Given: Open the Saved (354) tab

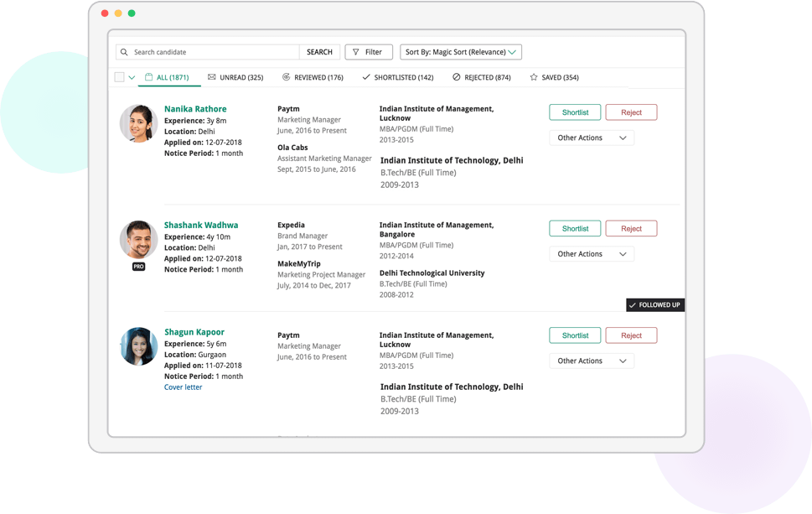Looking at the screenshot, I should click(559, 77).
